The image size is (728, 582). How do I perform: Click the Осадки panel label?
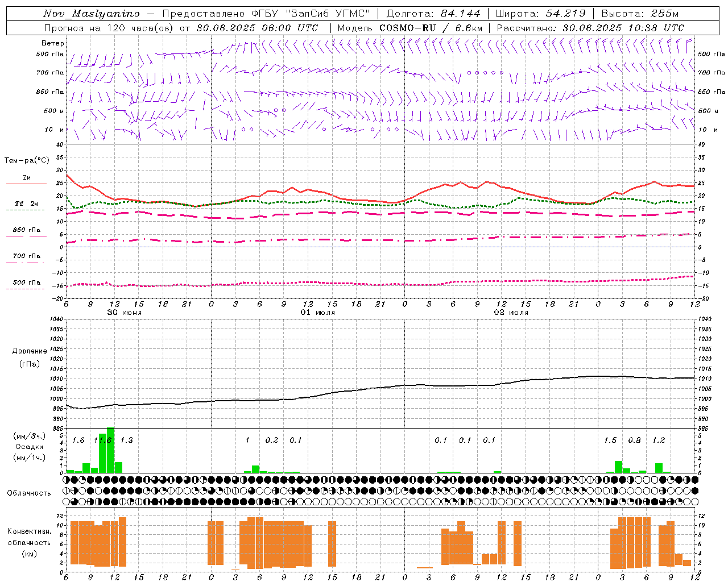pyautogui.click(x=30, y=447)
